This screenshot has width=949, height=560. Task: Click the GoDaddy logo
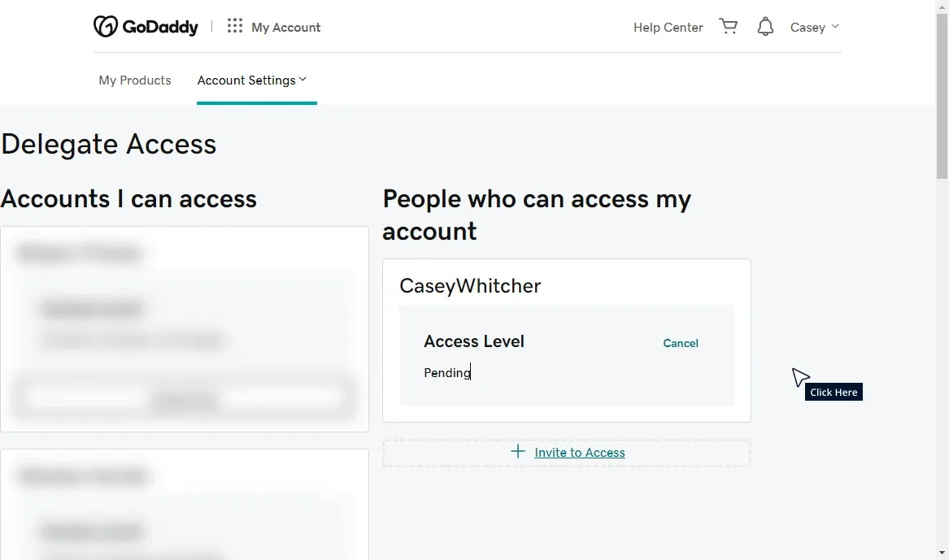[146, 26]
